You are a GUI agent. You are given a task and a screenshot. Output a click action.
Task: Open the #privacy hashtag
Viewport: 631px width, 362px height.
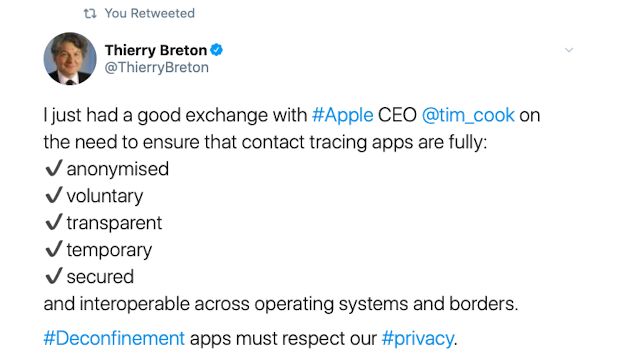[x=418, y=339]
